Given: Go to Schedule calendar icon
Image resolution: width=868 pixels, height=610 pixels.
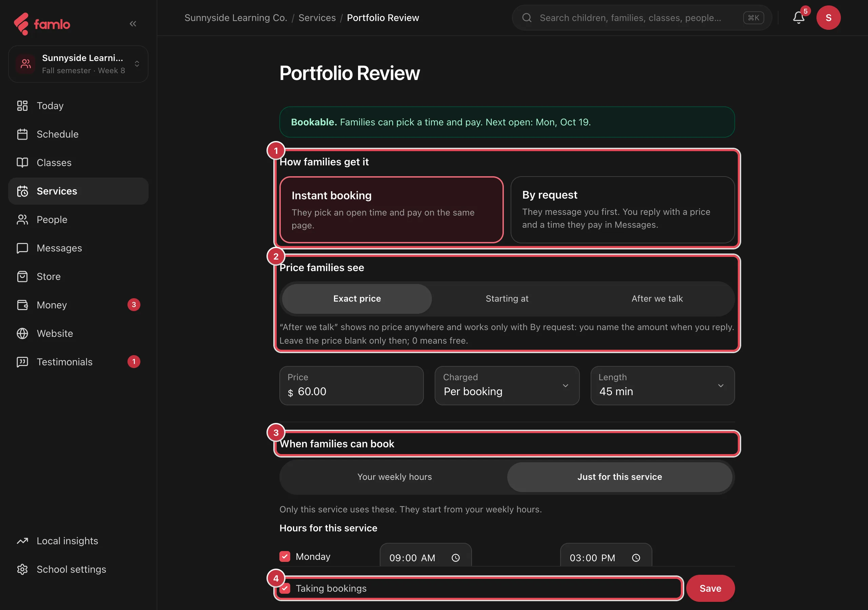Looking at the screenshot, I should pyautogui.click(x=22, y=134).
